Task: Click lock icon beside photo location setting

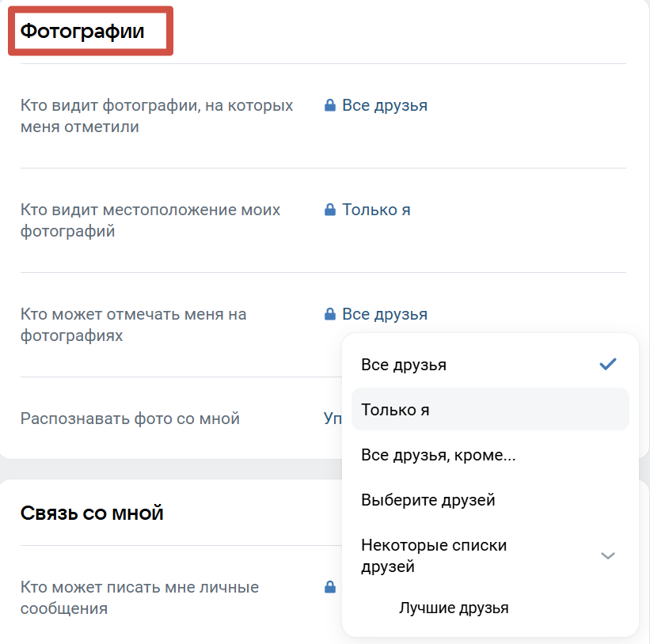Action: pyautogui.click(x=330, y=210)
